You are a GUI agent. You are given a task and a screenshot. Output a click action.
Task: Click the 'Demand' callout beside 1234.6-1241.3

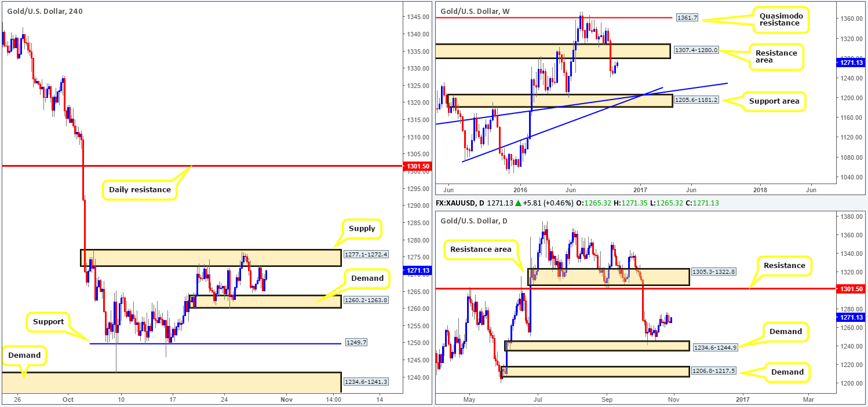(x=24, y=355)
